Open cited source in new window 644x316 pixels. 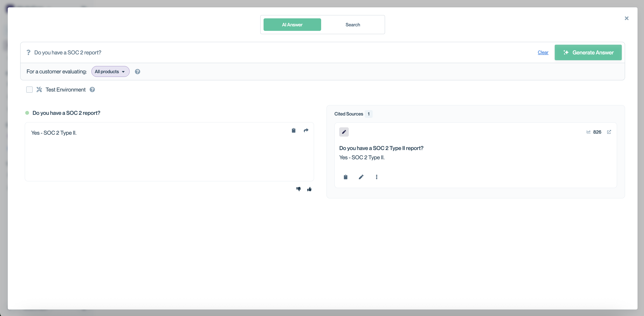(609, 132)
